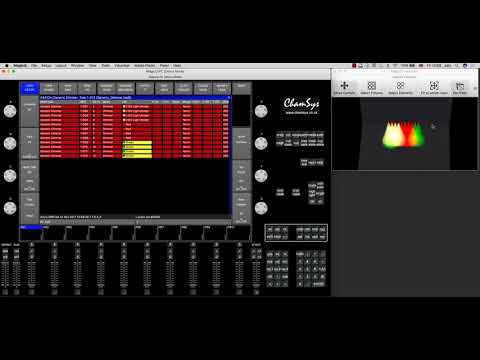This screenshot has height=360, width=480.
Task: Choose Select Fixtures tool in visualiser window
Action: pyautogui.click(x=372, y=87)
